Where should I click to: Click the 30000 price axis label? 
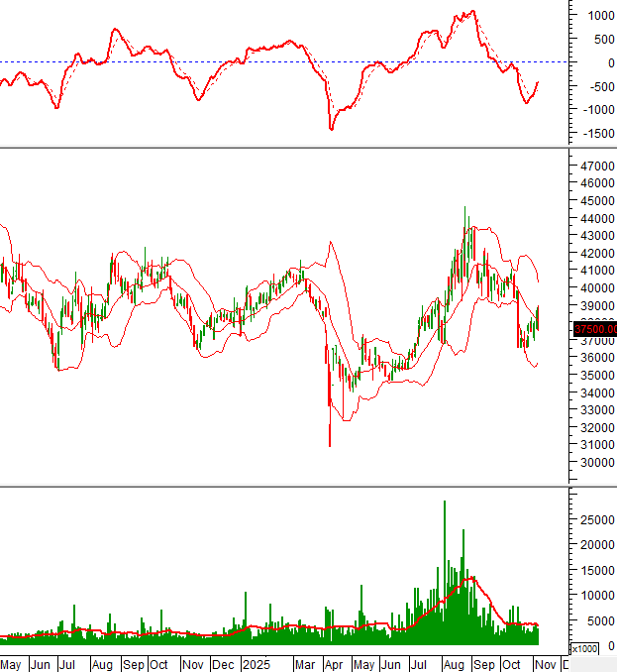(595, 463)
